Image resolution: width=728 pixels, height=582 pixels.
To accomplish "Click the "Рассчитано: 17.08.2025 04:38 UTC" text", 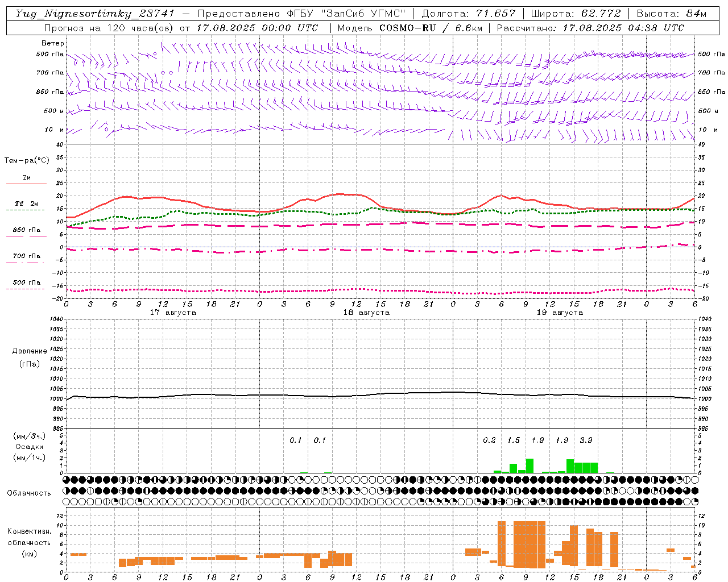I will coord(590,28).
